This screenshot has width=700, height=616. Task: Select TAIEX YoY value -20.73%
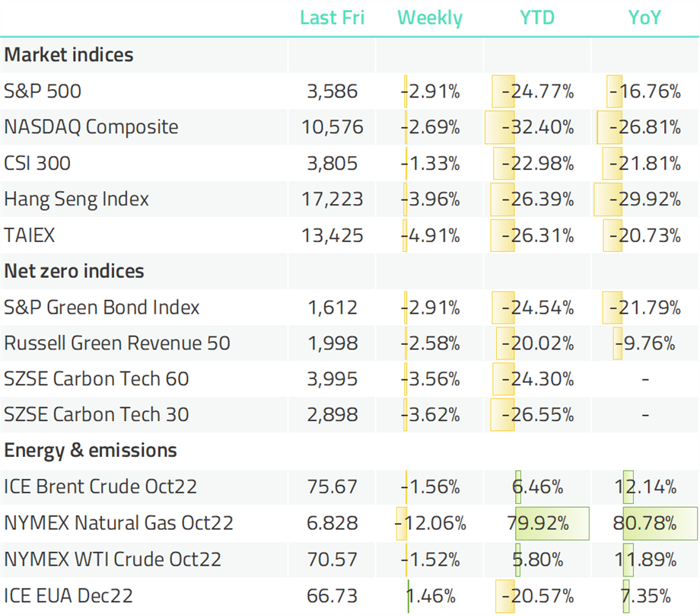tap(645, 235)
